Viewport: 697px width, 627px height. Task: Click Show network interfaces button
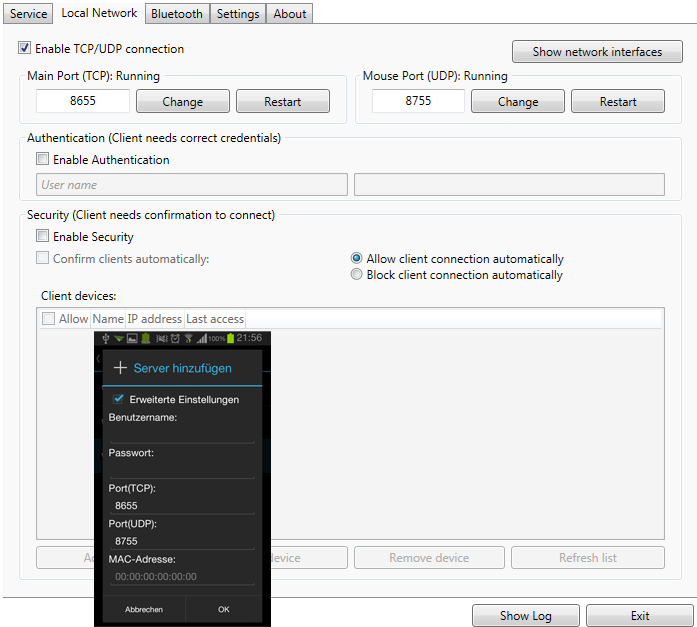pyautogui.click(x=597, y=52)
